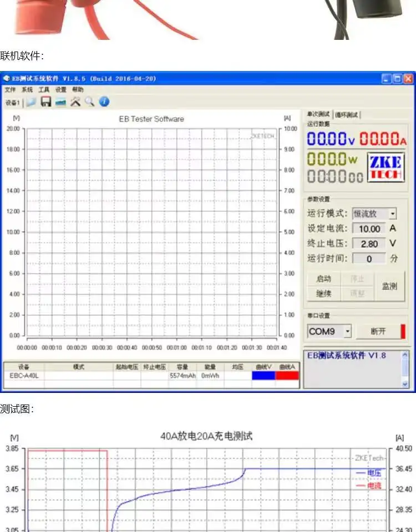The width and height of the screenshot is (416, 532).
Task: Click the 断开 disconnect button
Action: pos(378,331)
